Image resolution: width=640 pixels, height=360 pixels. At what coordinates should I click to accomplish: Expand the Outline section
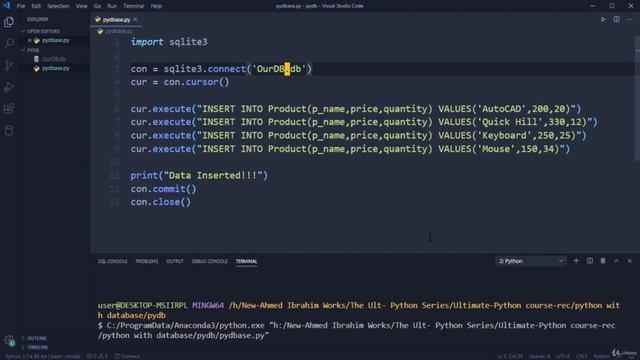(34, 338)
